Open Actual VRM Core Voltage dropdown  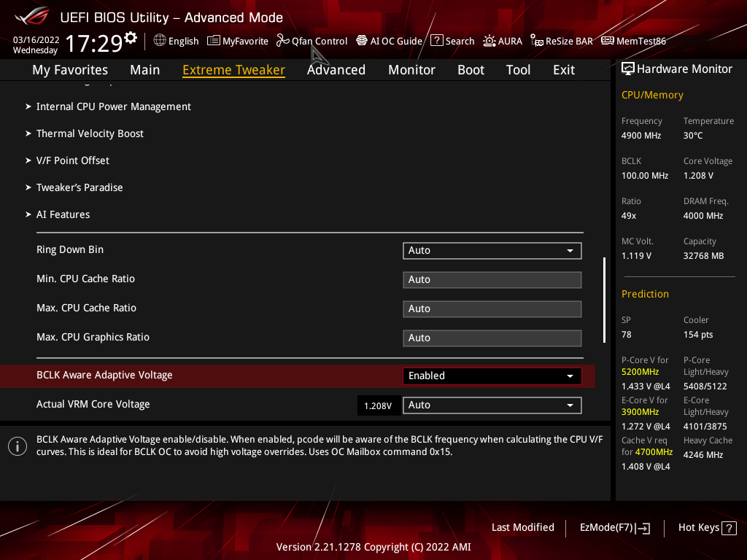492,405
